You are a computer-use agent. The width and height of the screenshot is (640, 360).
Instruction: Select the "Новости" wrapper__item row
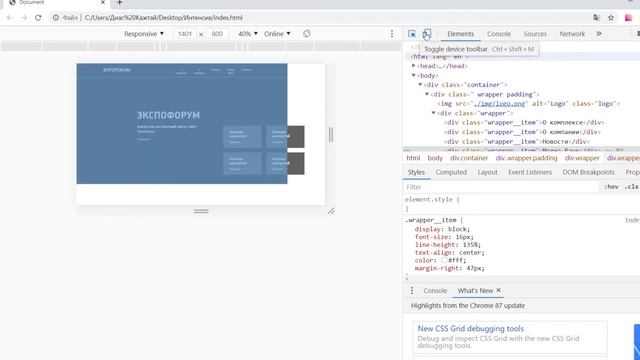[517, 142]
